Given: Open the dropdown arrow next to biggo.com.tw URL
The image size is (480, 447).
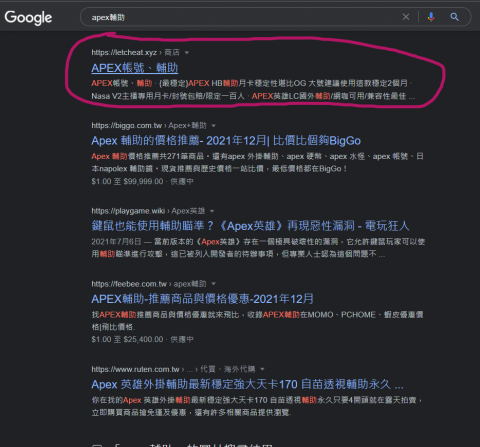Looking at the screenshot, I should pyautogui.click(x=214, y=126).
